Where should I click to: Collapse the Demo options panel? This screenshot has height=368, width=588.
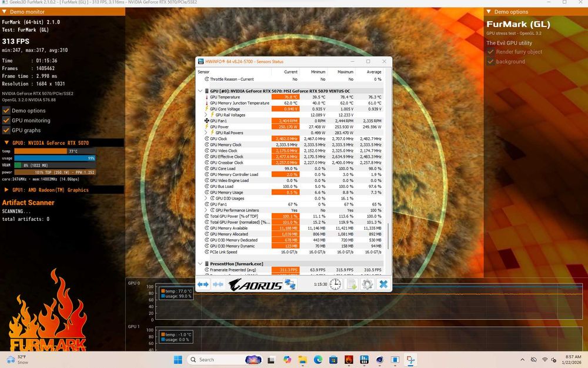click(x=489, y=12)
